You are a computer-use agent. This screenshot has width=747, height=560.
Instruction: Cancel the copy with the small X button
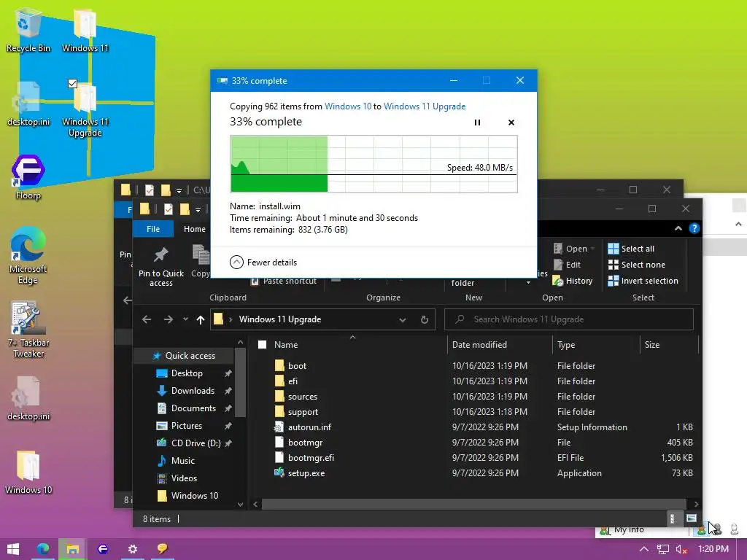point(511,122)
